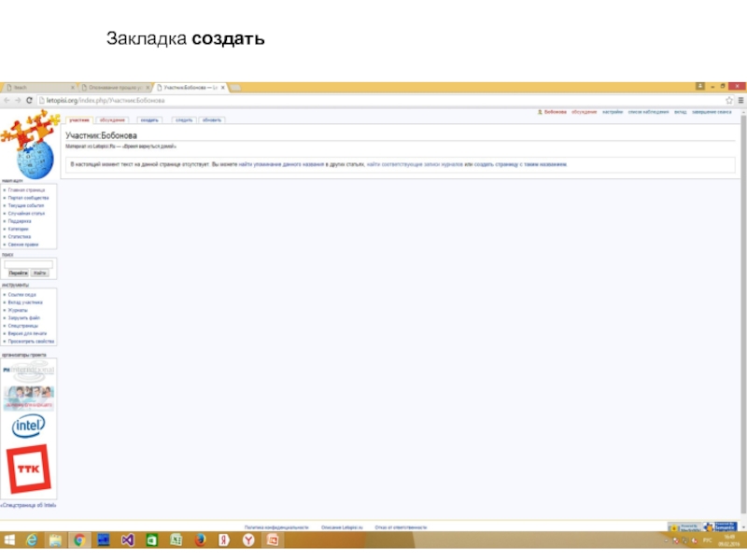Switch to the 'создать' page tab
Viewport: 747px width, 560px height.
click(149, 119)
